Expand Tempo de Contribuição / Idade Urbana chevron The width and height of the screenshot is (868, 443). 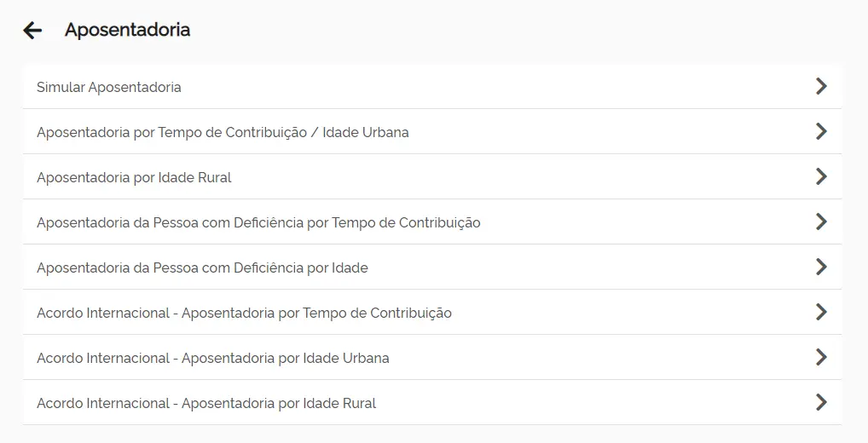821,131
